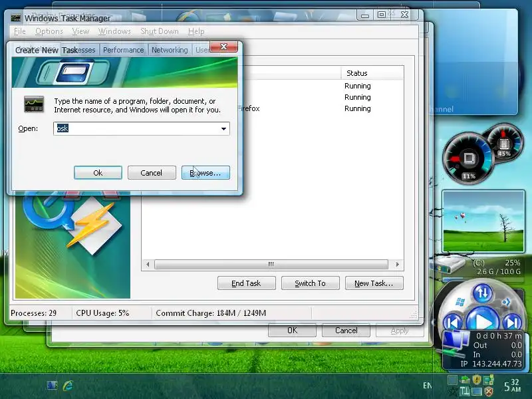Click the CPU meter gauge showing 11%
532x399 pixels.
(468, 159)
